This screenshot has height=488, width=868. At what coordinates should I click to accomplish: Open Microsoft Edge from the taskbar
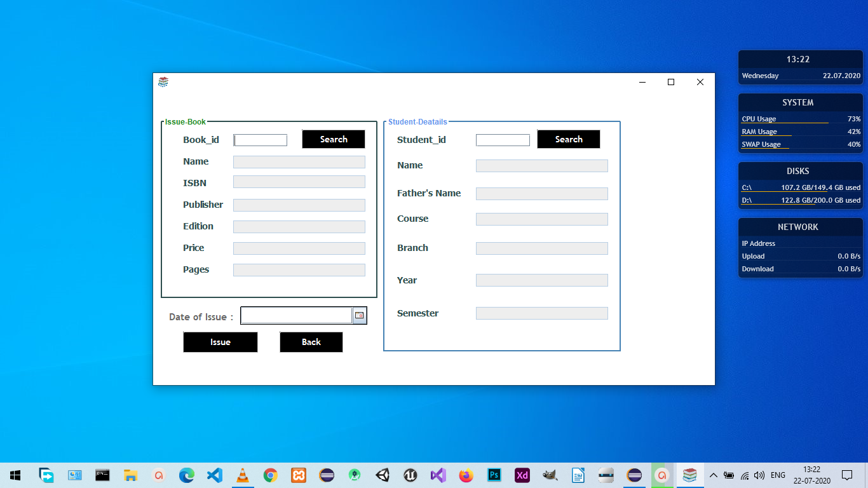(186, 475)
